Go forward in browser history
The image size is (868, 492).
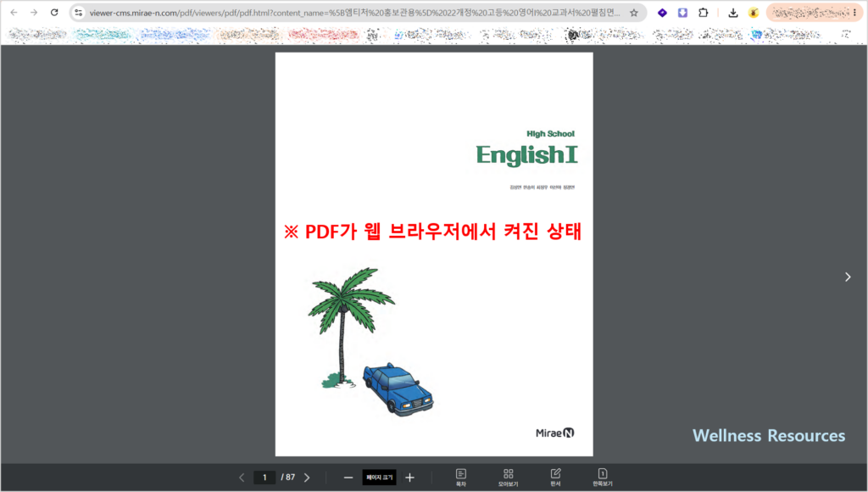34,12
